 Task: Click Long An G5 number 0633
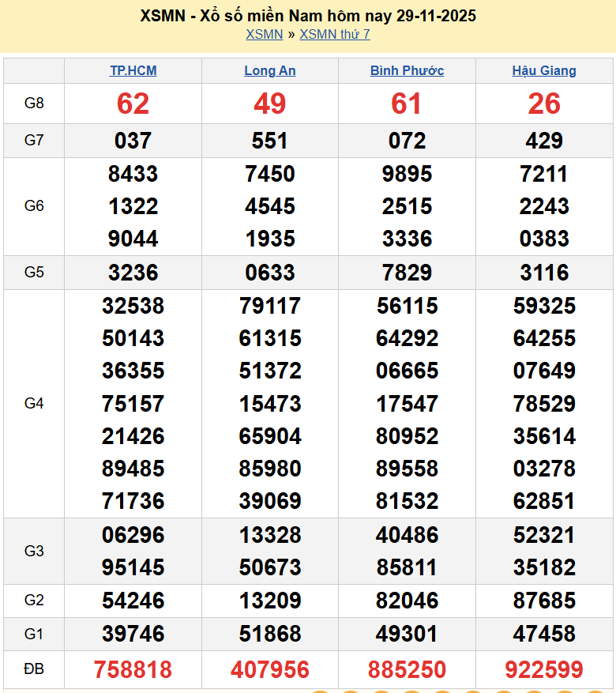click(270, 273)
